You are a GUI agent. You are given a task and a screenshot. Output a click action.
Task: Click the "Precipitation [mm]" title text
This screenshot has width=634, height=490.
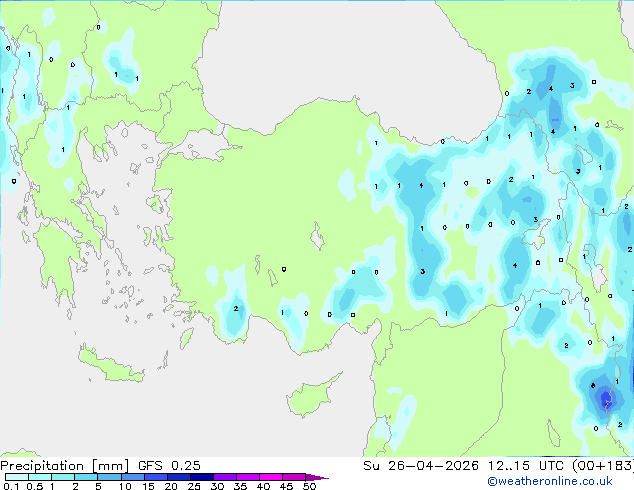tap(65, 466)
